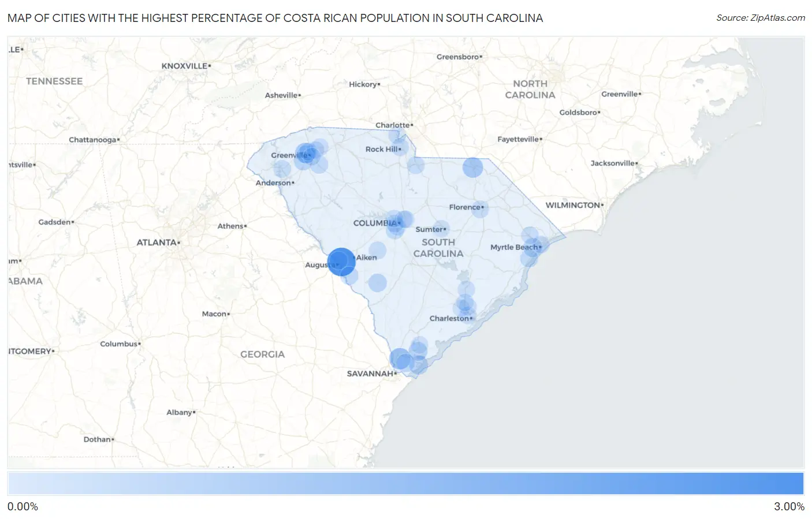Screen dimensions: 812x519
Task: Click the Charleston city label
Action: (449, 319)
